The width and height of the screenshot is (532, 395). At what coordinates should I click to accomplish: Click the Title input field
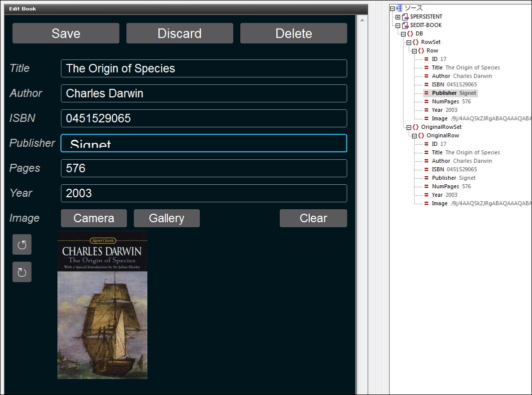(204, 68)
